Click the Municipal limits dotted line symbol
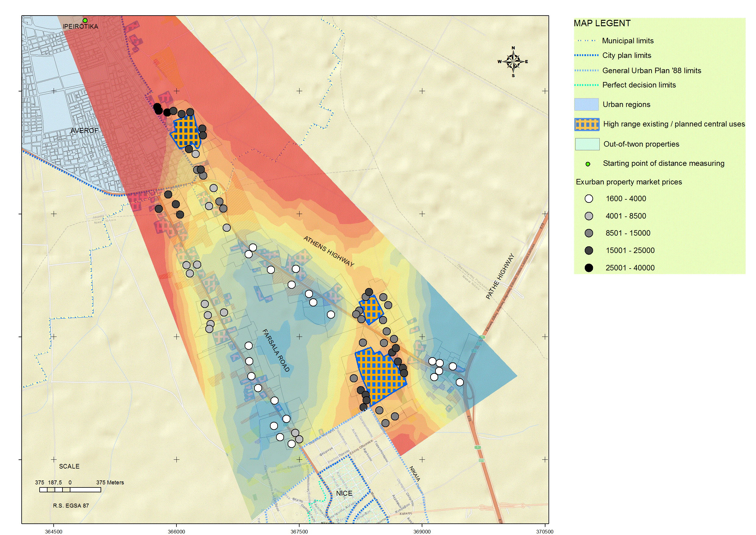The height and width of the screenshot is (535, 756). click(x=587, y=41)
